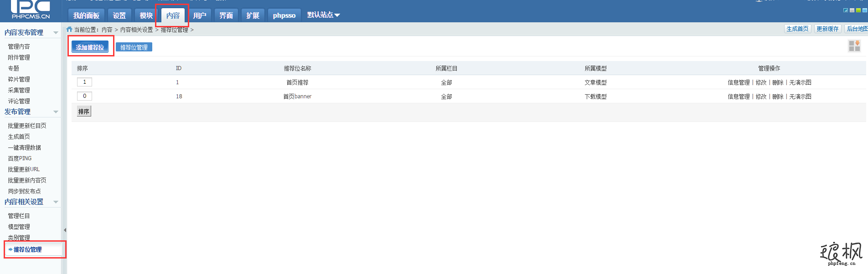This screenshot has height=274, width=868.
Task: Click the 排序 submit button
Action: (x=84, y=112)
